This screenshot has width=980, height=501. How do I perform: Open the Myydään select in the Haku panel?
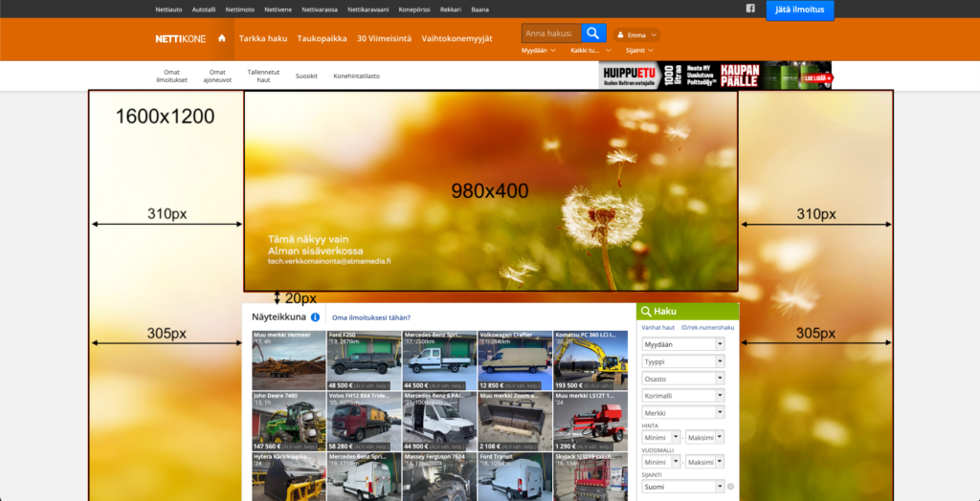683,344
